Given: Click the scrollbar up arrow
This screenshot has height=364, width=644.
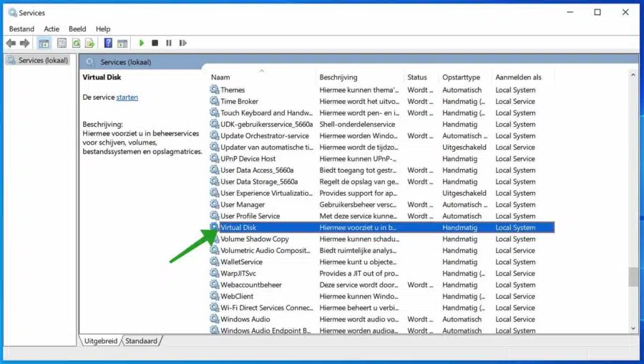Looking at the screenshot, I should (633, 75).
